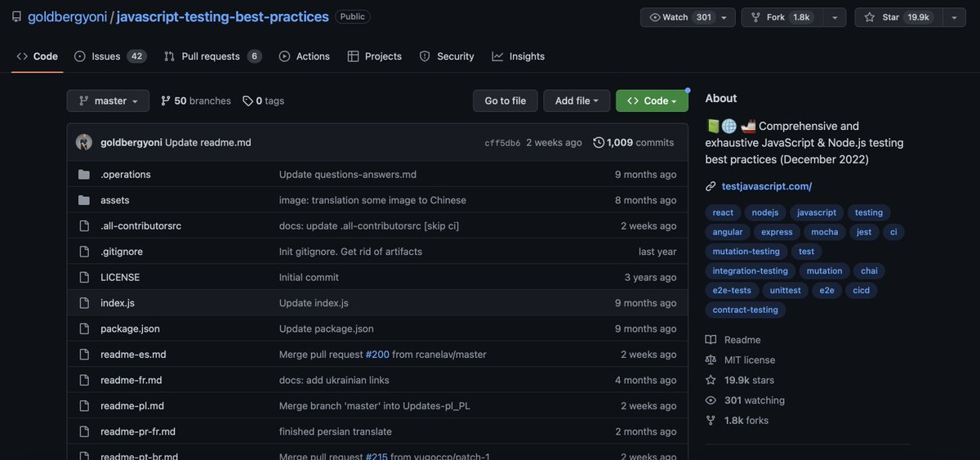Open the master branch selector
This screenshot has width=980, height=460.
click(108, 100)
